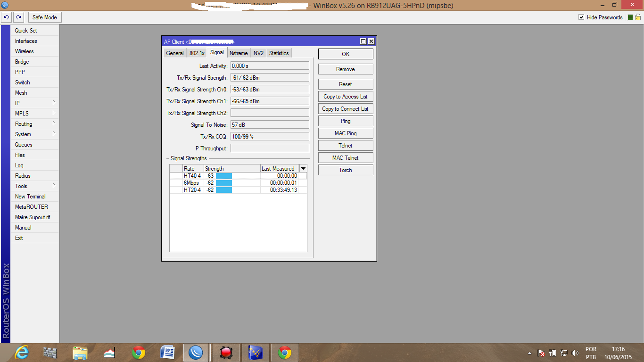Open the NV2 tab
The width and height of the screenshot is (644, 362).
pos(258,53)
